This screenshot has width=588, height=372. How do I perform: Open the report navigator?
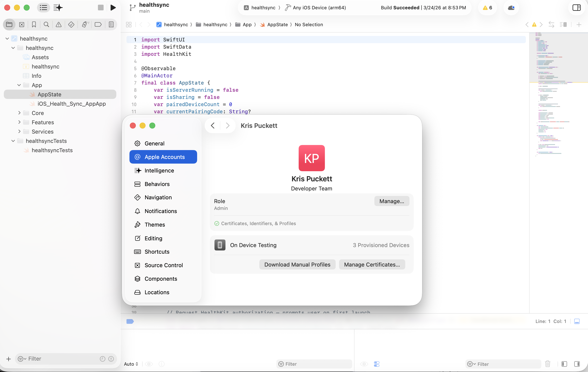pos(111,24)
